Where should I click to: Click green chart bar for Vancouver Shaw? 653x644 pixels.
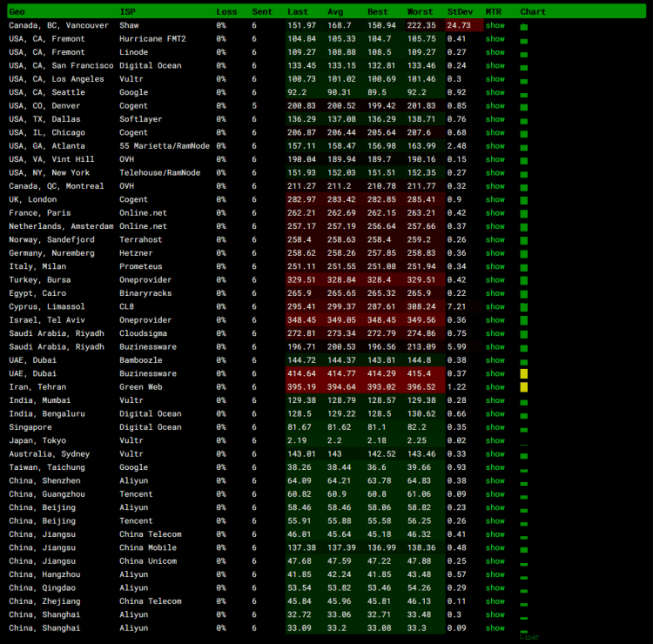coord(524,27)
